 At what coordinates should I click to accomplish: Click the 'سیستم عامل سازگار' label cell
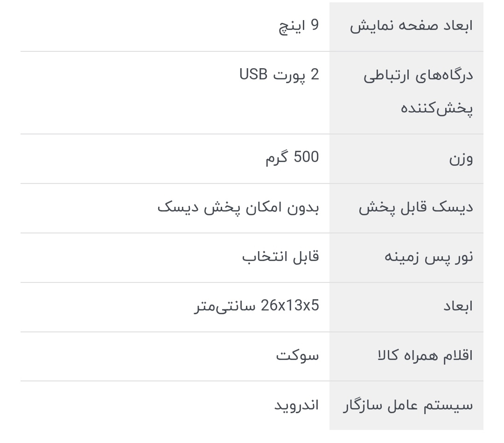click(x=408, y=405)
